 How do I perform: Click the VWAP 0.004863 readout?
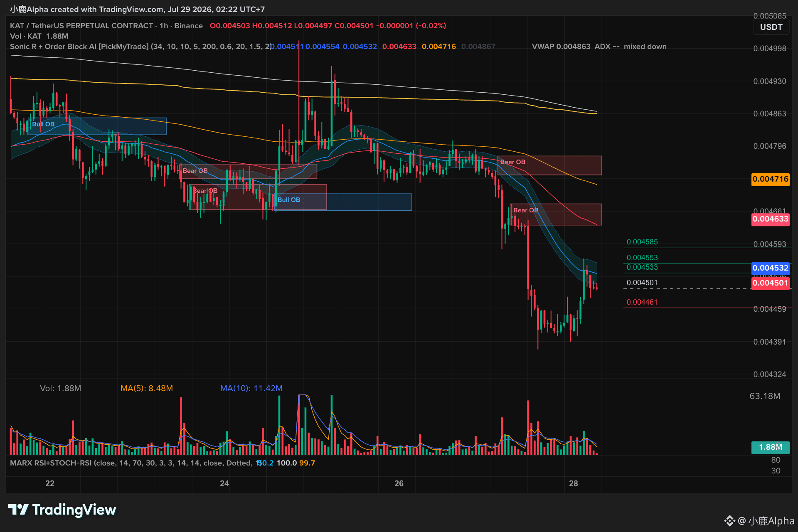point(561,47)
